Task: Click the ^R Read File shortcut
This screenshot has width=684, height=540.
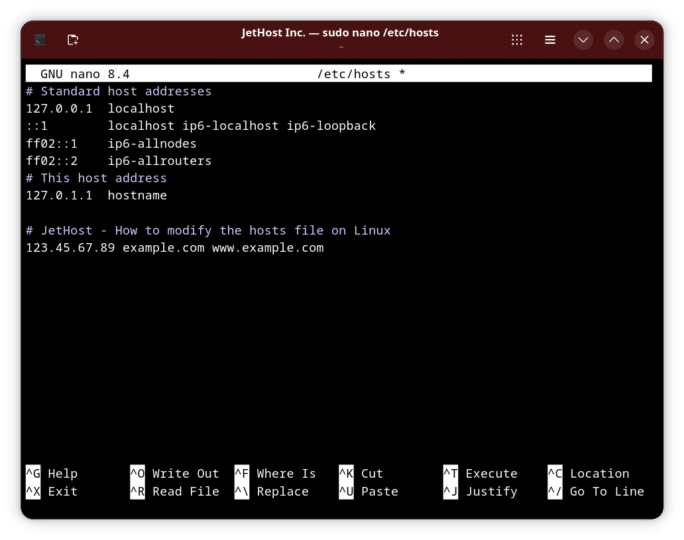Action: (x=174, y=492)
